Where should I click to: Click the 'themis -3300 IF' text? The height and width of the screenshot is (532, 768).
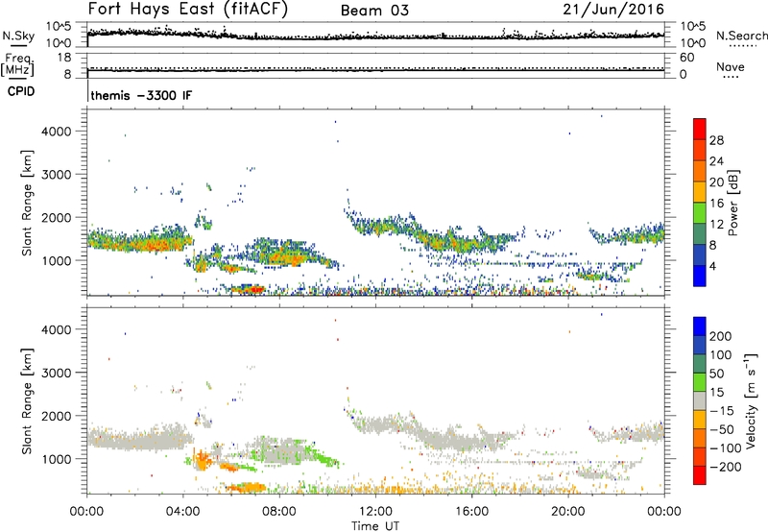coord(141,95)
